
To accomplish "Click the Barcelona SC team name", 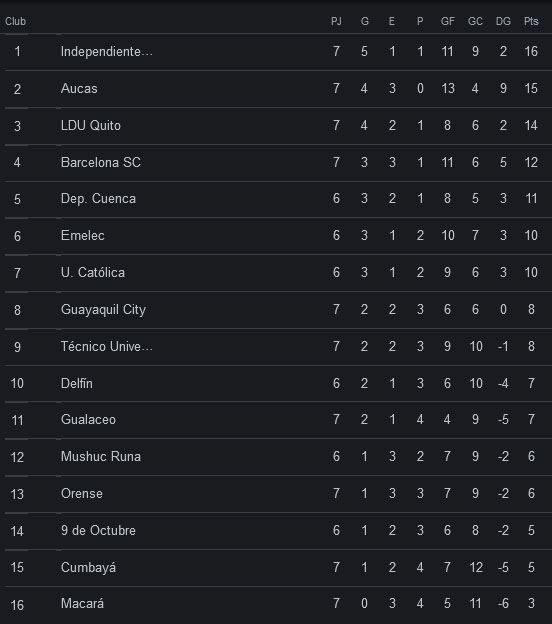I will [x=101, y=162].
